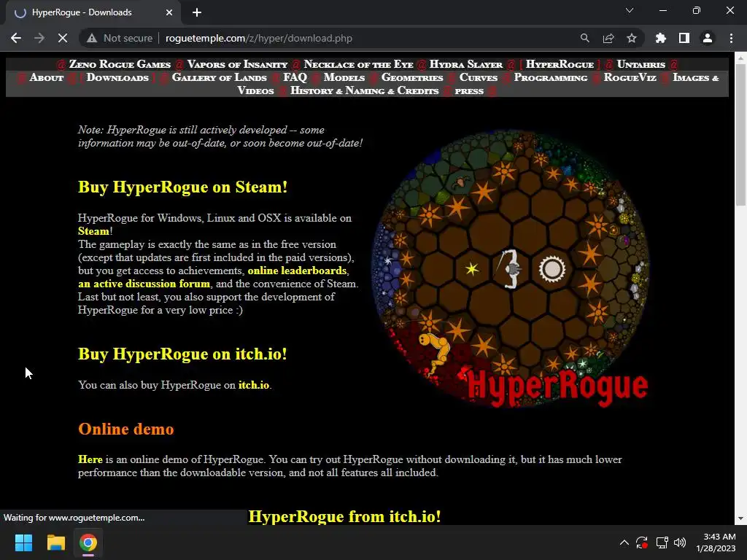Go back to the previous page
This screenshot has width=747, height=560.
point(16,38)
